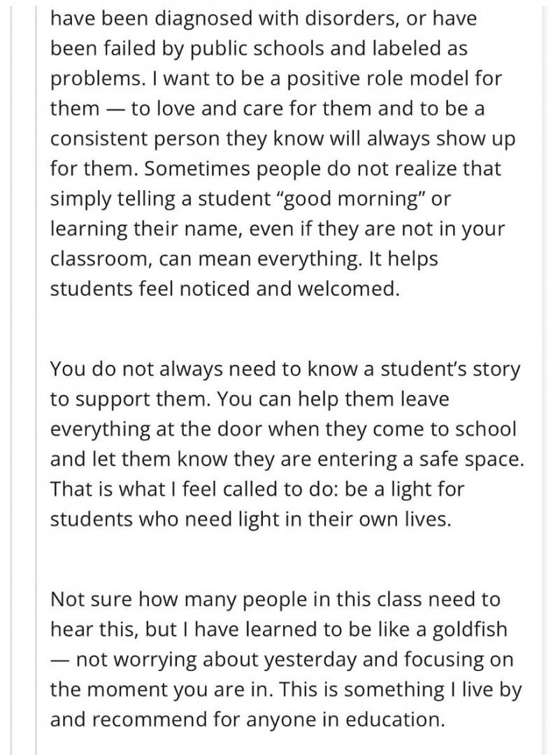Click the word "classroom" in the first paragraph
This screenshot has height=755, width=560.
[93, 258]
